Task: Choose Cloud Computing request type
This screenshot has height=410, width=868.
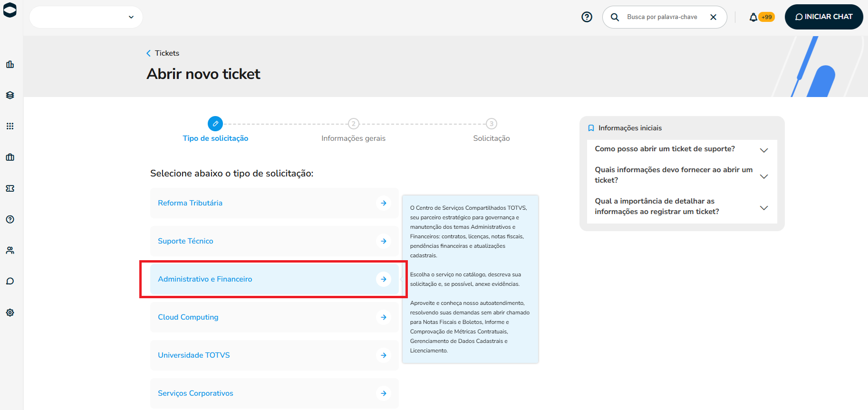Action: [x=274, y=317]
